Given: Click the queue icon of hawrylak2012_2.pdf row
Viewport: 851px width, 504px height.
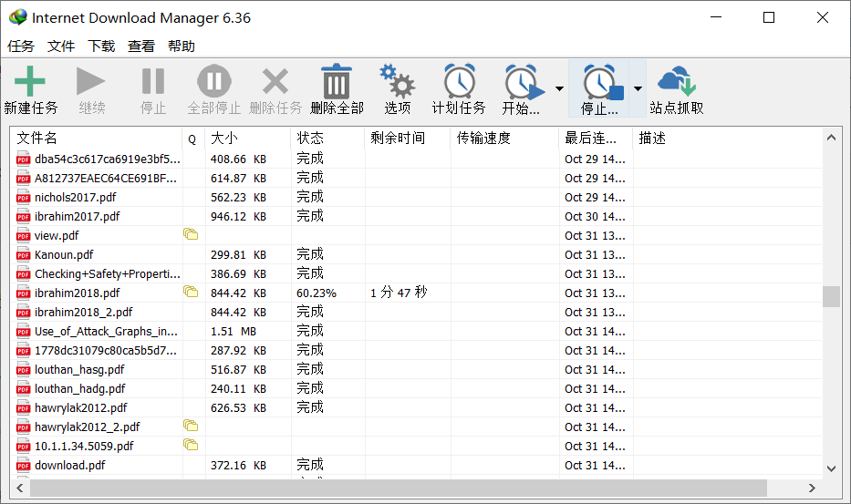Looking at the screenshot, I should pyautogui.click(x=191, y=426).
